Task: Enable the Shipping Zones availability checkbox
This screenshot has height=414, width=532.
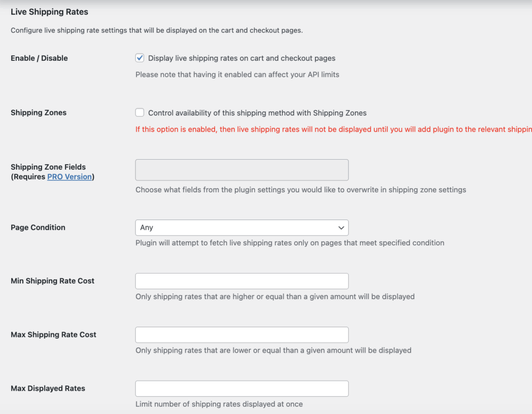Action: (x=140, y=113)
